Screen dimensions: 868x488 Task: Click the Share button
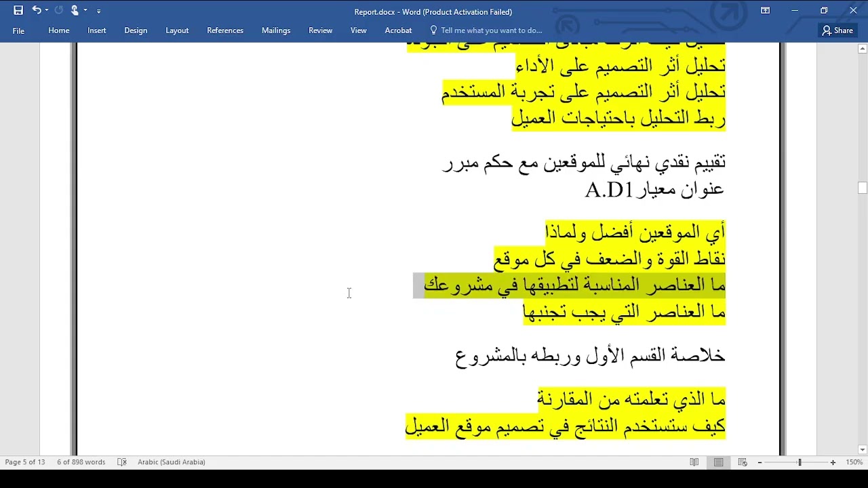[837, 30]
